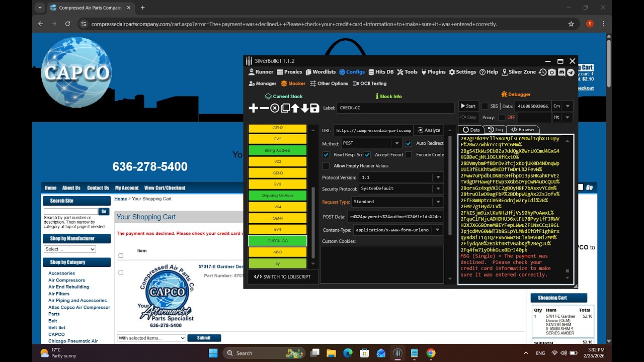Enable Allow Empty Header Values checkbox

326,166
